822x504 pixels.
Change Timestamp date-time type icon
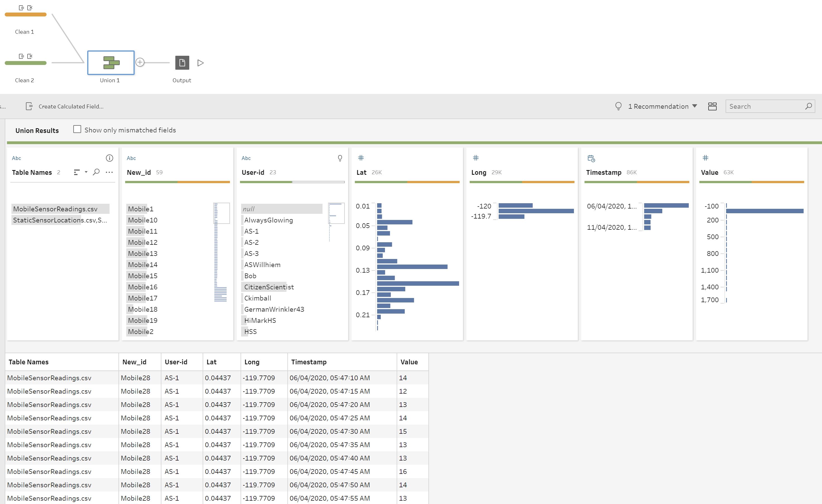point(591,158)
